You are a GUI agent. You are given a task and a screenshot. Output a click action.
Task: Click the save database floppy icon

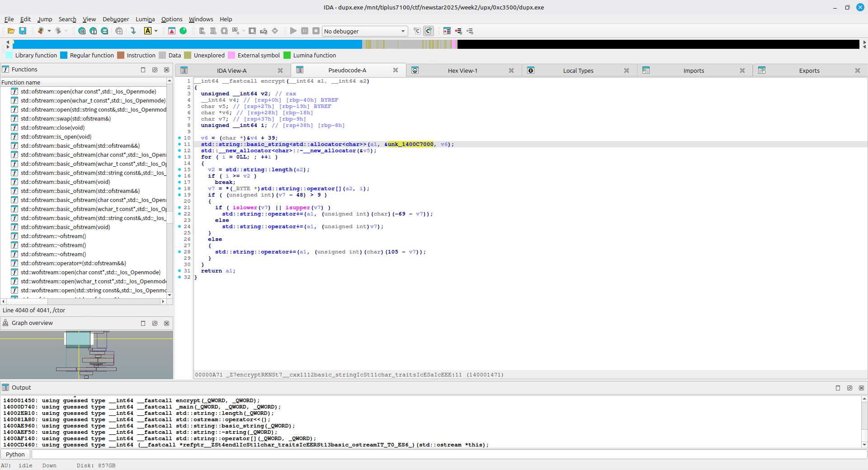[x=23, y=31]
